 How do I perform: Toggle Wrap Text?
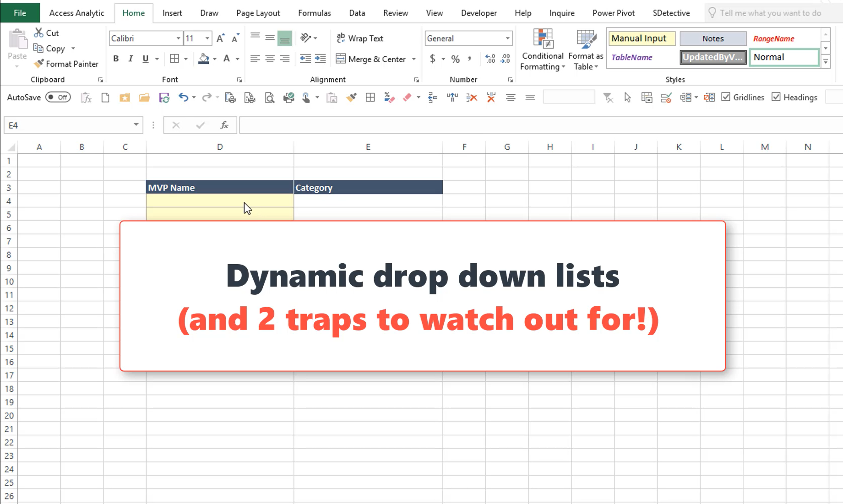[360, 38]
